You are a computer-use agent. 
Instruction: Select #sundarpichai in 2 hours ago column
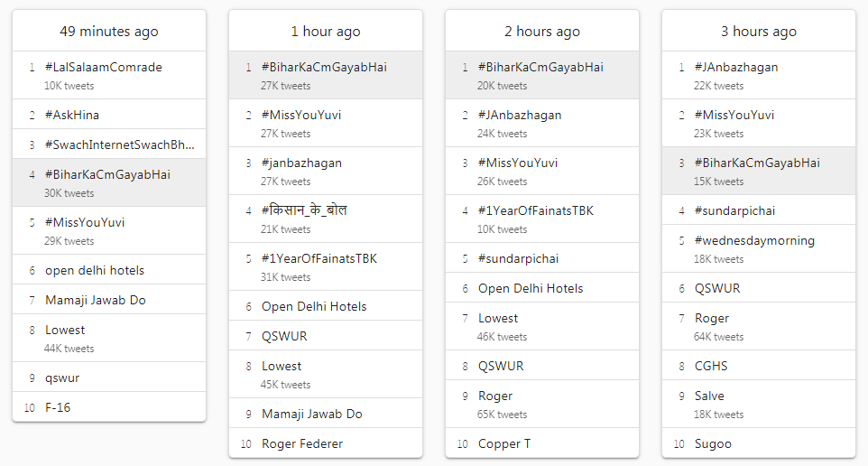click(x=542, y=258)
